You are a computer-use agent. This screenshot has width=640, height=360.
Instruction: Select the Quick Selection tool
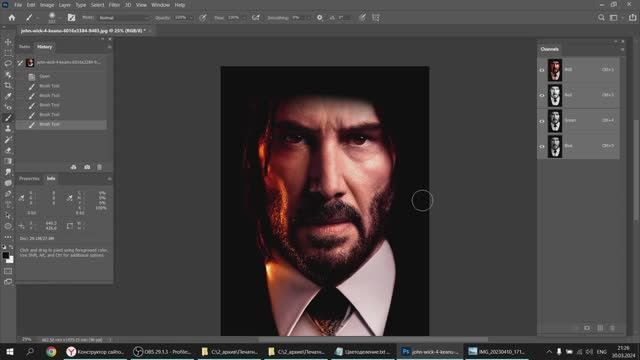(x=8, y=75)
